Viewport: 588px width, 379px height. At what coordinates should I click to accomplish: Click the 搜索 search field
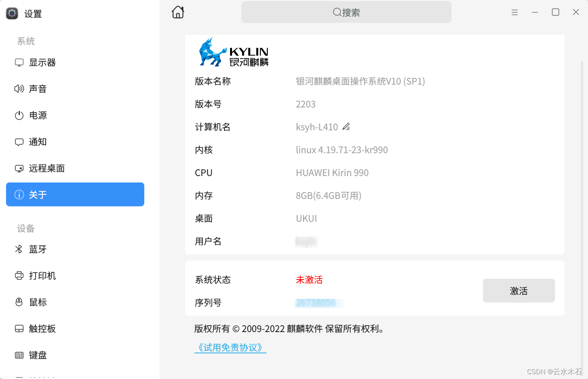(346, 12)
